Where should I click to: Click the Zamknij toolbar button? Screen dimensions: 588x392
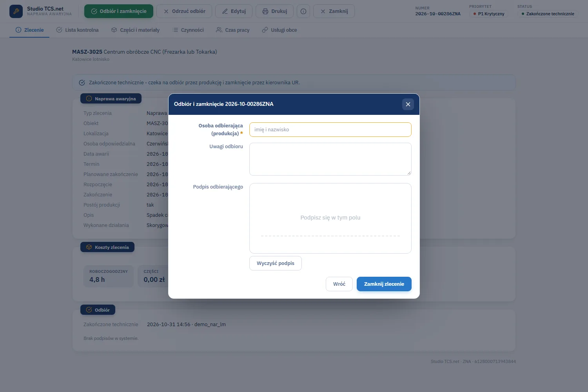point(334,11)
